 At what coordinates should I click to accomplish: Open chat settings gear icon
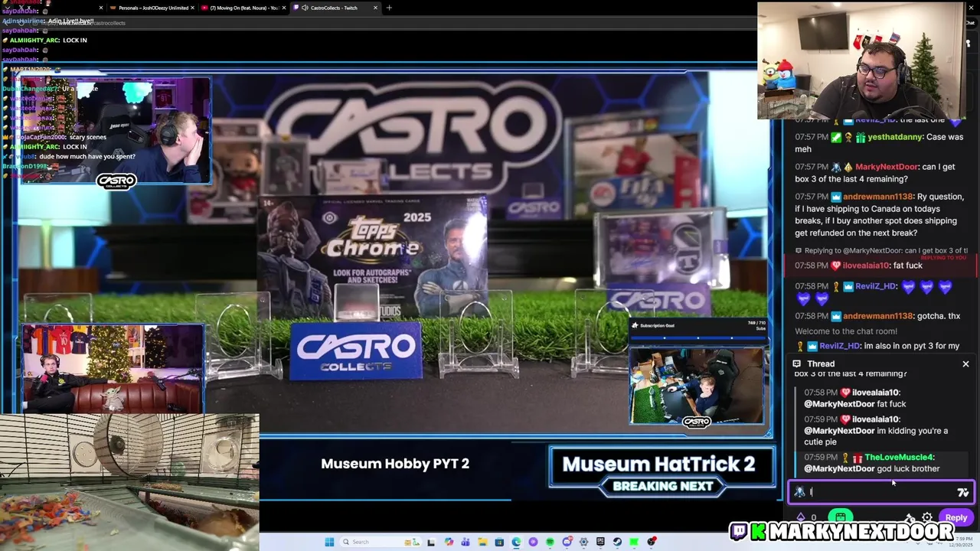pos(927,517)
